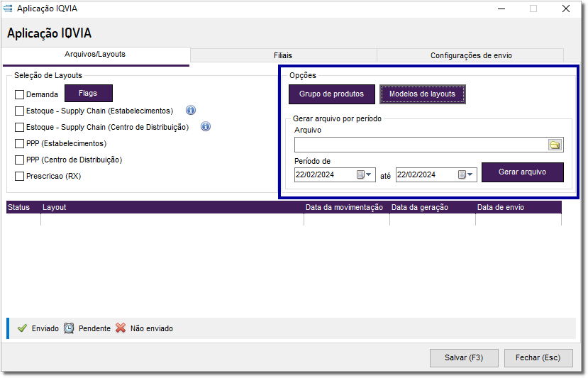Tick PPP (Centro de Distribuição) checkbox
588x378 pixels.
coord(19,160)
